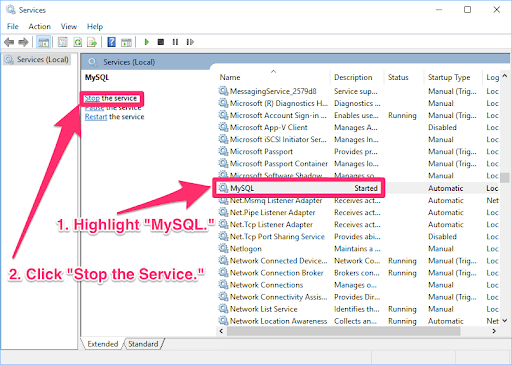Click the Refresh toolbar icon
The width and height of the screenshot is (512, 365).
click(x=78, y=42)
